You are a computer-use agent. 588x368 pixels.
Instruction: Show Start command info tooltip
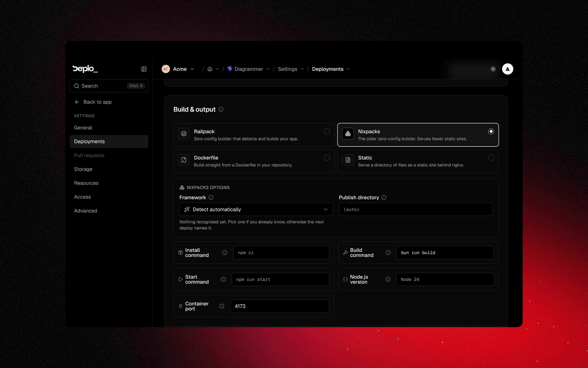223,279
